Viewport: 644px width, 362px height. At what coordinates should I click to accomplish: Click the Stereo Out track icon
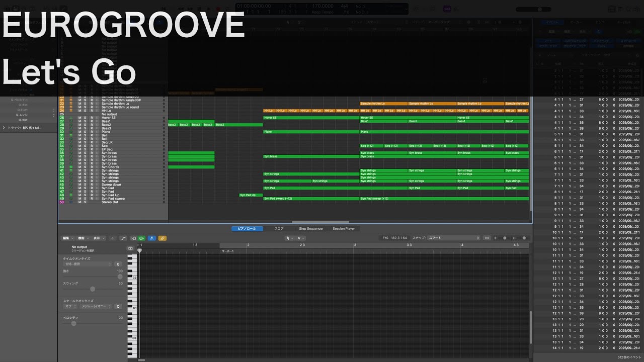71,202
